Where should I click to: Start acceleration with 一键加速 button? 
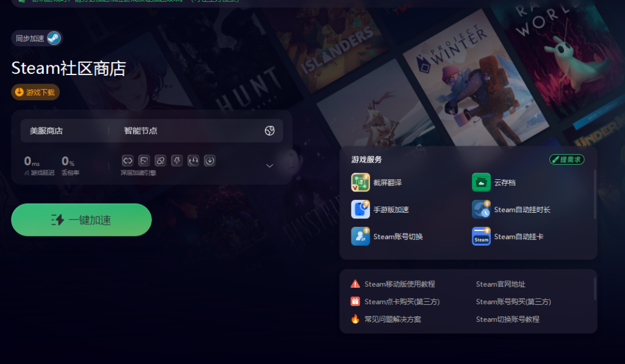pos(81,220)
